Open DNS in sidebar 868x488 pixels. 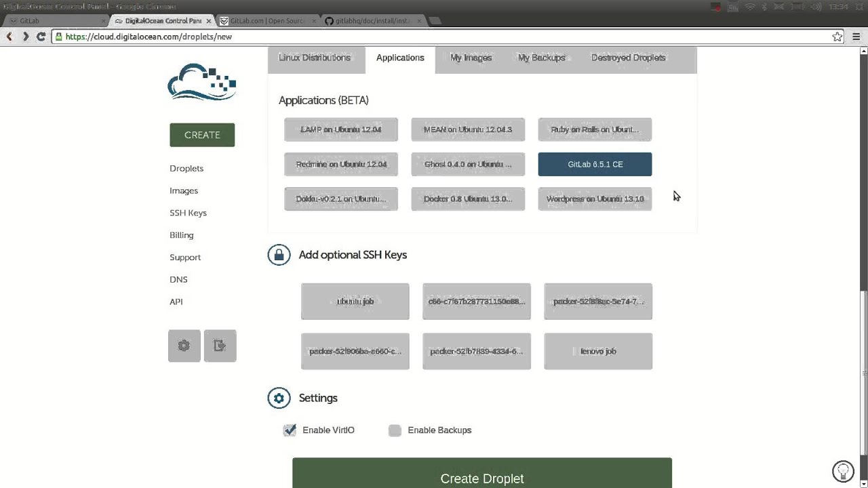click(178, 279)
